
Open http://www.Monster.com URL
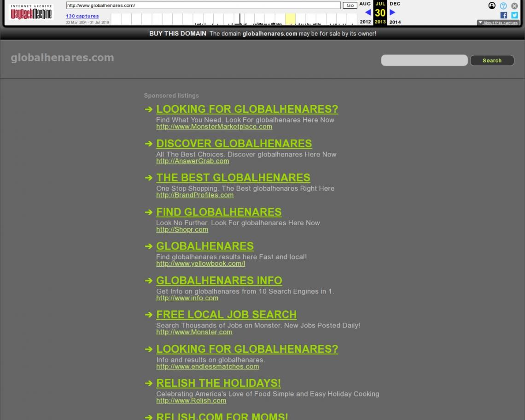pos(194,332)
